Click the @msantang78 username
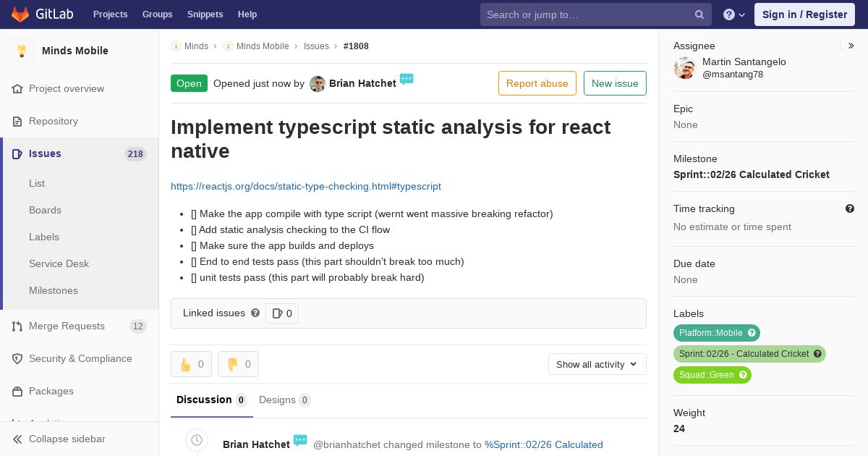The height and width of the screenshot is (456, 868). (733, 75)
